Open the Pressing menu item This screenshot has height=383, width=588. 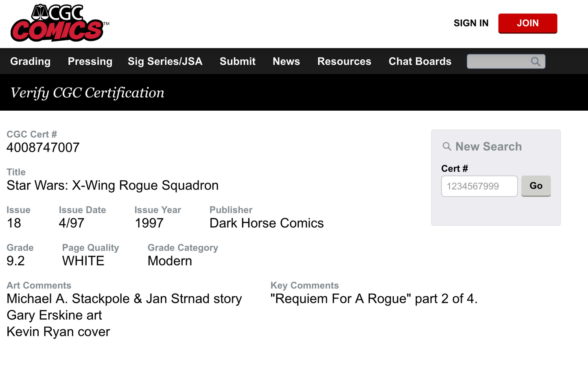click(x=90, y=61)
